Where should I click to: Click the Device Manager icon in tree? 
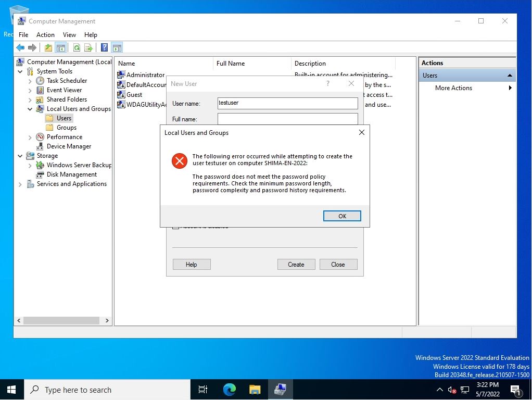[40, 146]
